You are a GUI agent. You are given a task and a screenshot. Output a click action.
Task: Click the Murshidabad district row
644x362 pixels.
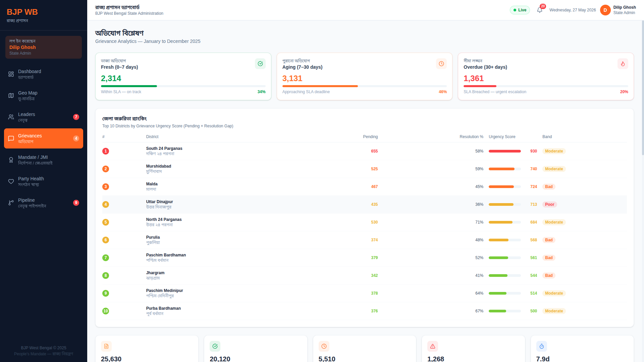coord(365,169)
